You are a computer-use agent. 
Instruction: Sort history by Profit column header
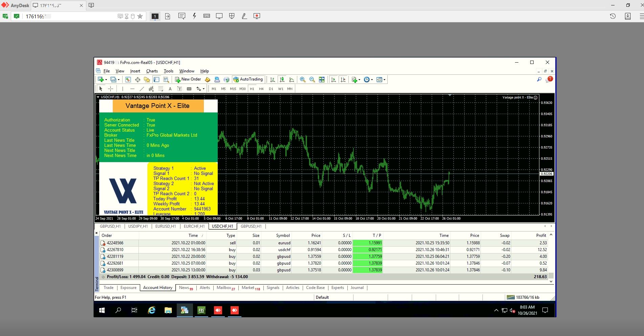click(x=541, y=236)
